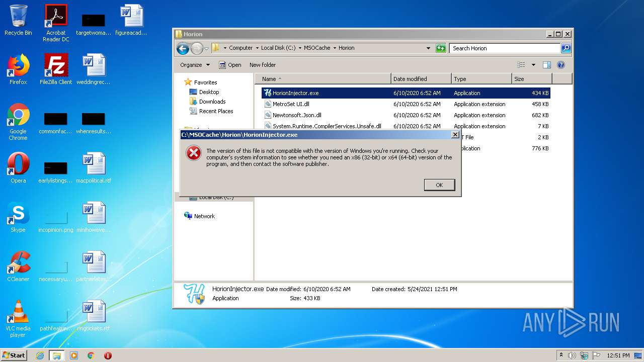Open Opera from the taskbar
644x362 pixels.
tap(108, 355)
